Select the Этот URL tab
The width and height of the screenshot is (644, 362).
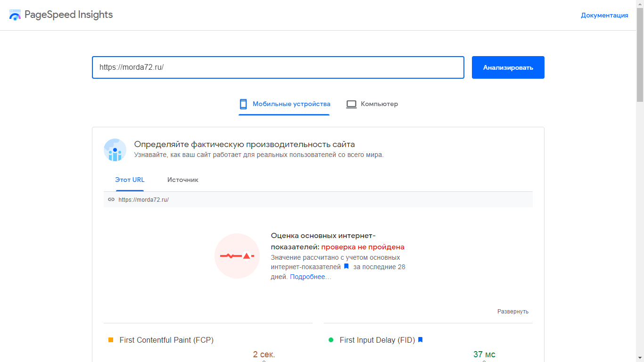pos(130,180)
